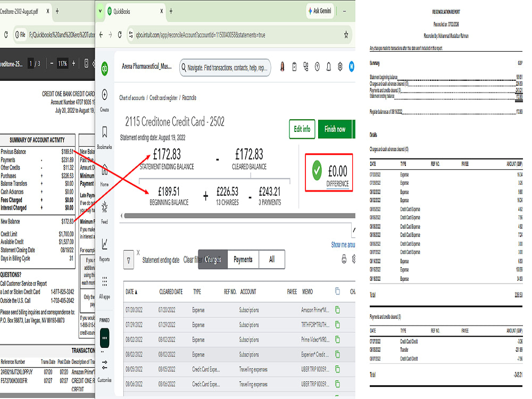Open the clipboard tasks icon in QuickBooks header
This screenshot has width=532, height=399.
point(294,67)
